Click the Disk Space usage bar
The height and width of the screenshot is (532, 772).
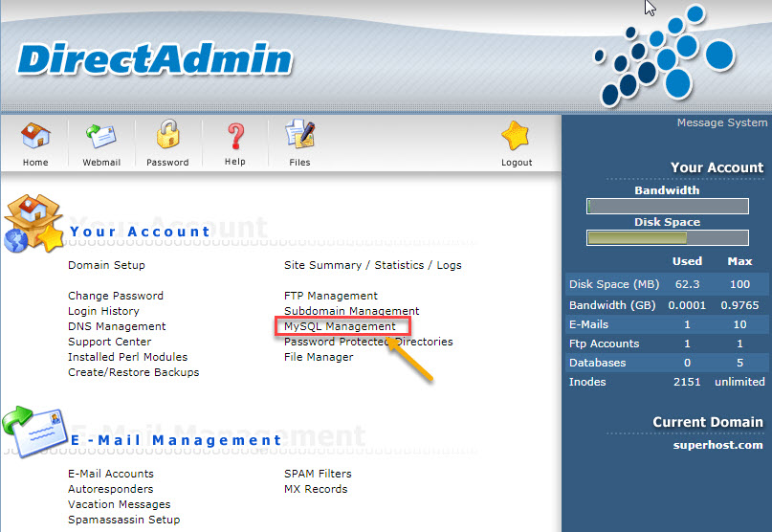point(667,237)
